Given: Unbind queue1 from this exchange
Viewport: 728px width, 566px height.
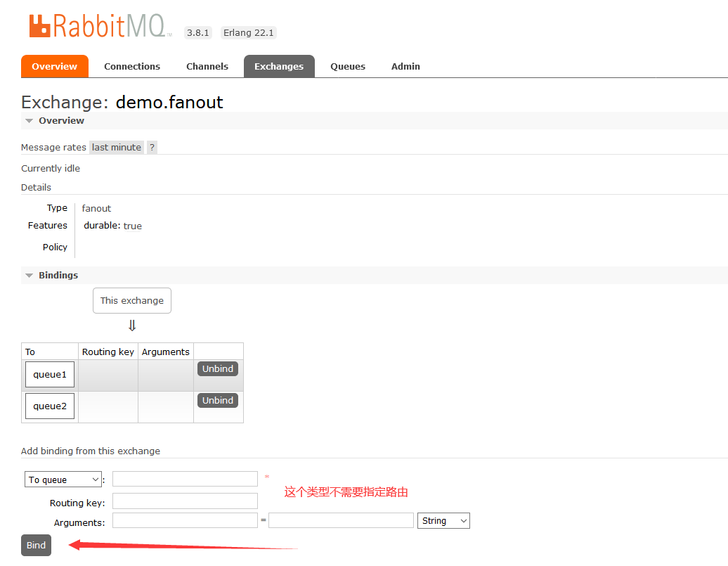Looking at the screenshot, I should tap(218, 368).
